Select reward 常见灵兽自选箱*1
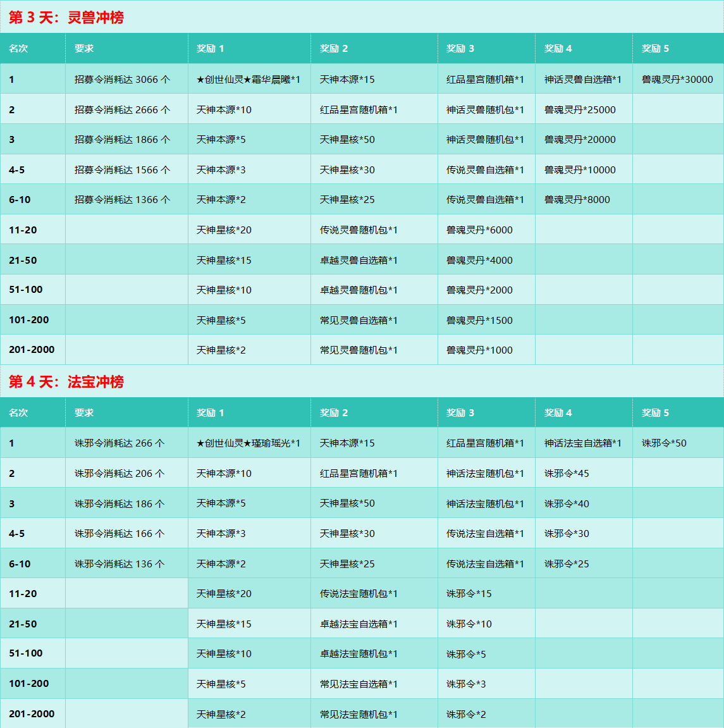The image size is (724, 728). click(359, 320)
